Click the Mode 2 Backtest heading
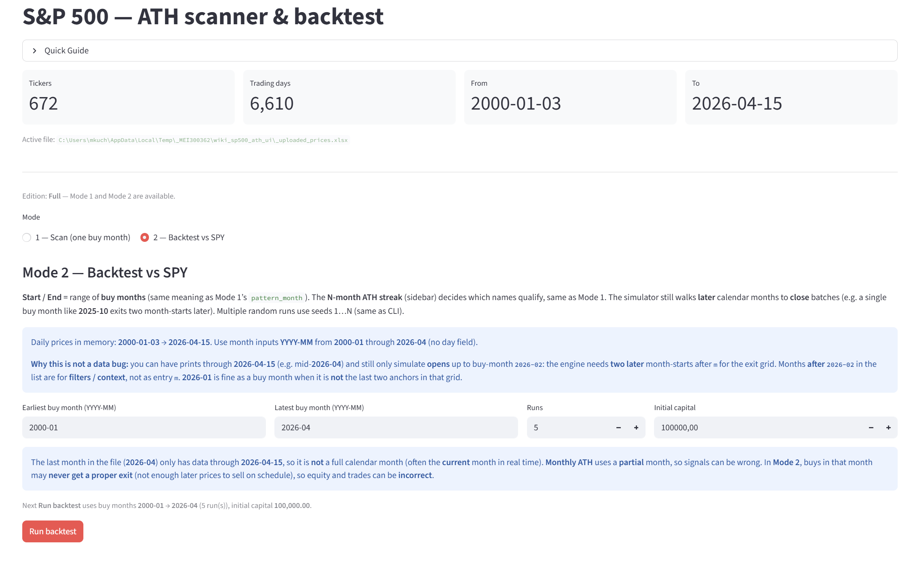The height and width of the screenshot is (584, 924). (x=105, y=273)
